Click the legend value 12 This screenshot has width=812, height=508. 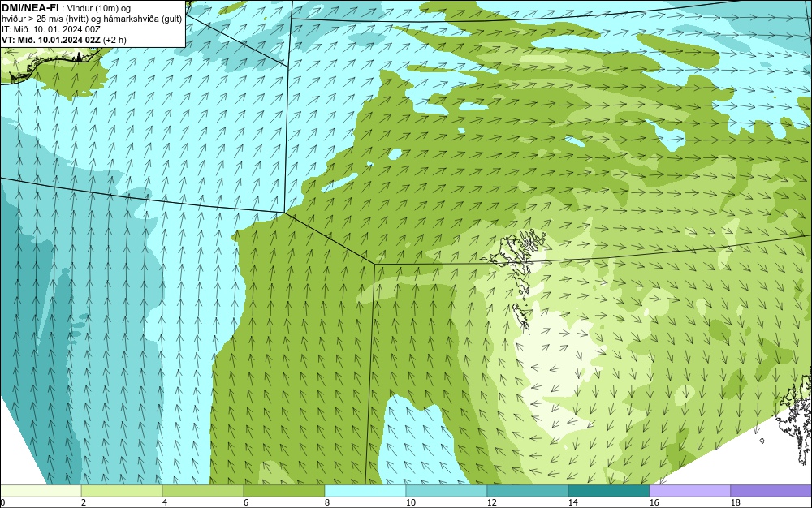(x=491, y=502)
